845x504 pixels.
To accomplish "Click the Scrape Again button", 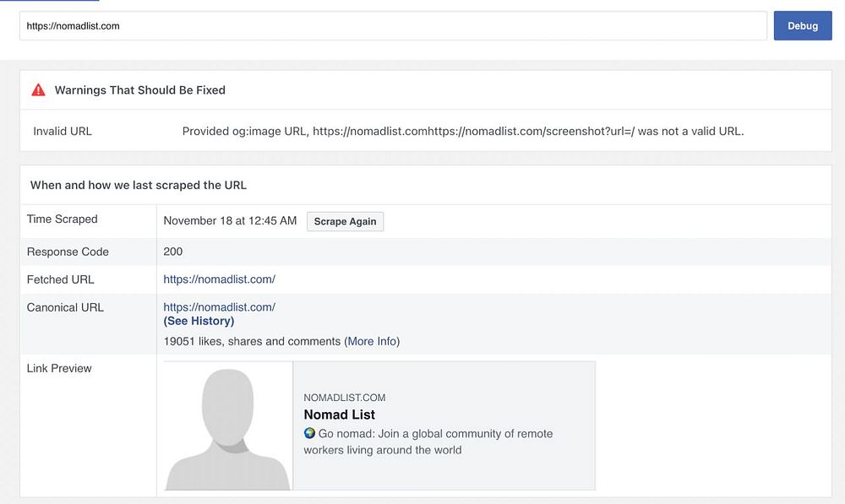I will 345,221.
